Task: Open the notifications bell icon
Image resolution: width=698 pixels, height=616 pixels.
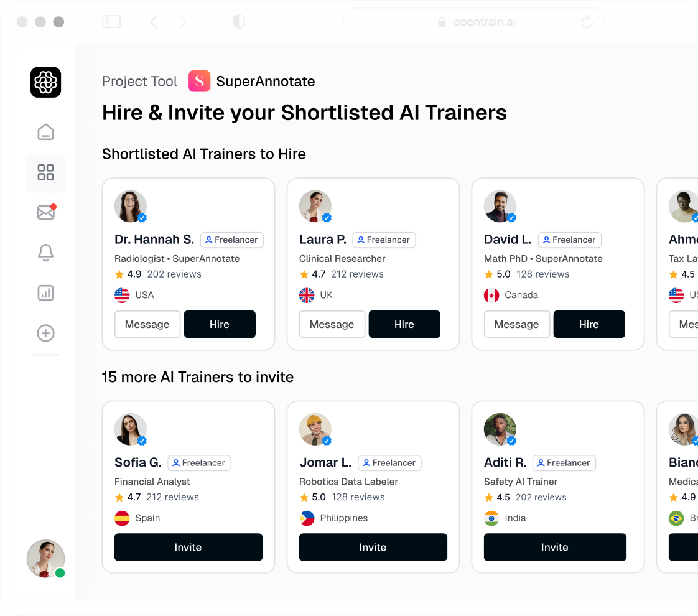Action: [x=45, y=253]
